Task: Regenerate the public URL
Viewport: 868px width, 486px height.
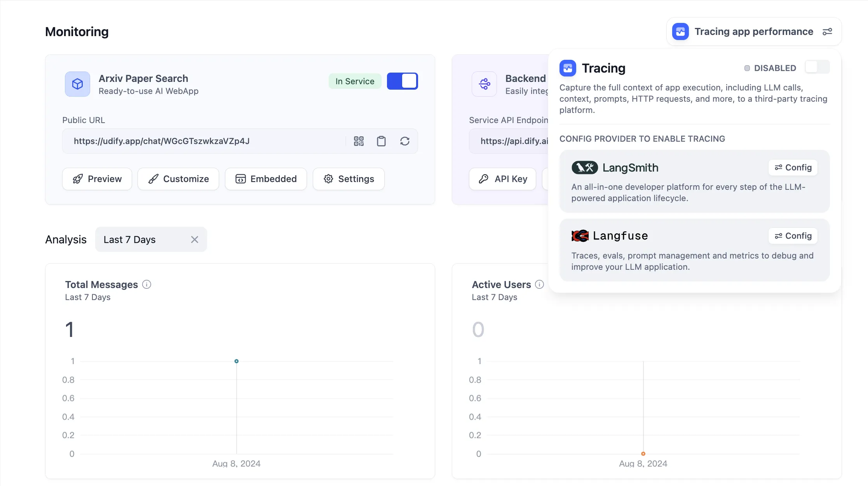Action: pos(404,141)
